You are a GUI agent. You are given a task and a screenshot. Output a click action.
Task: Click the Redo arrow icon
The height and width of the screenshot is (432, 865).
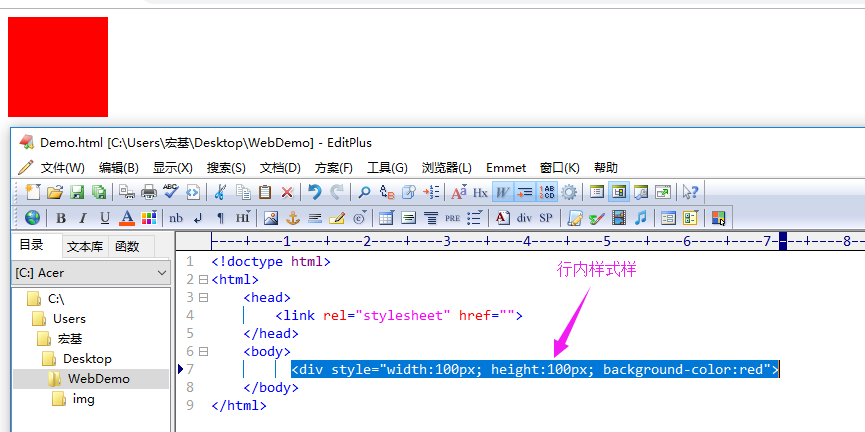(x=337, y=192)
